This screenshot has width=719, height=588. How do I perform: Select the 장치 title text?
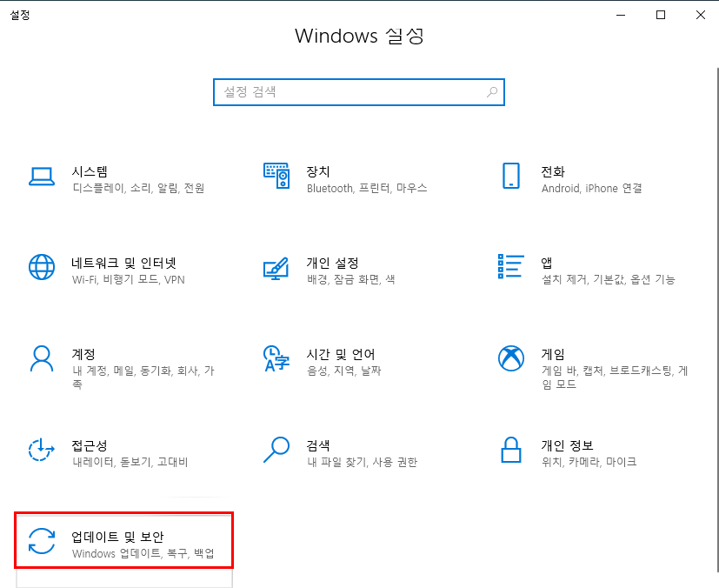pyautogui.click(x=318, y=171)
